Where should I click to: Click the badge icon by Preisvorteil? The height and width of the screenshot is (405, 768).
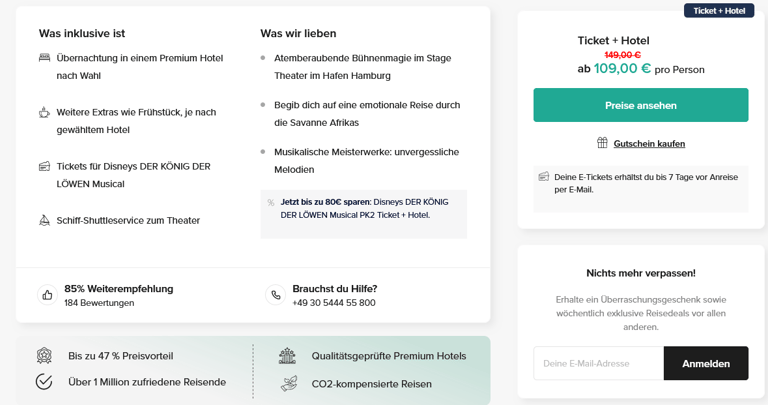point(44,356)
